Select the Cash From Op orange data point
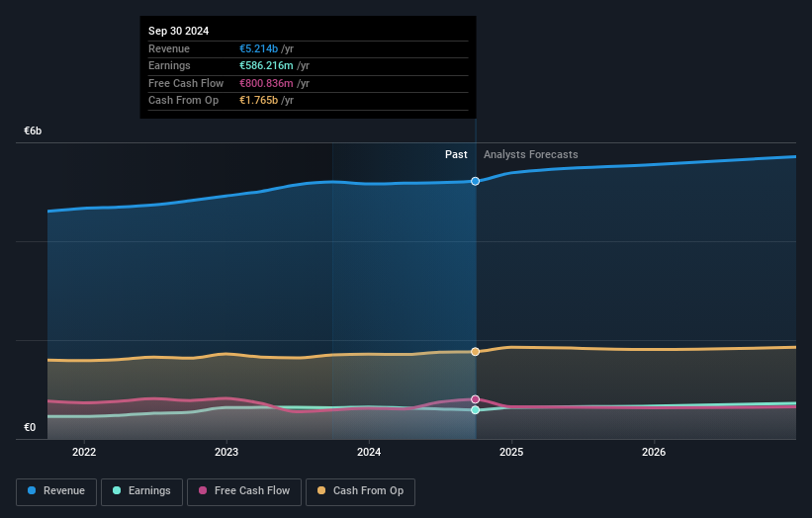812x518 pixels. coord(475,351)
